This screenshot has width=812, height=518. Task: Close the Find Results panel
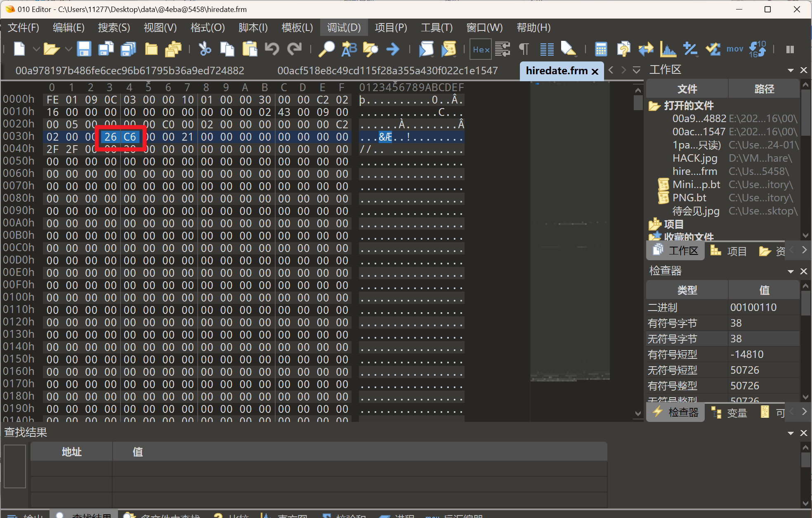804,433
